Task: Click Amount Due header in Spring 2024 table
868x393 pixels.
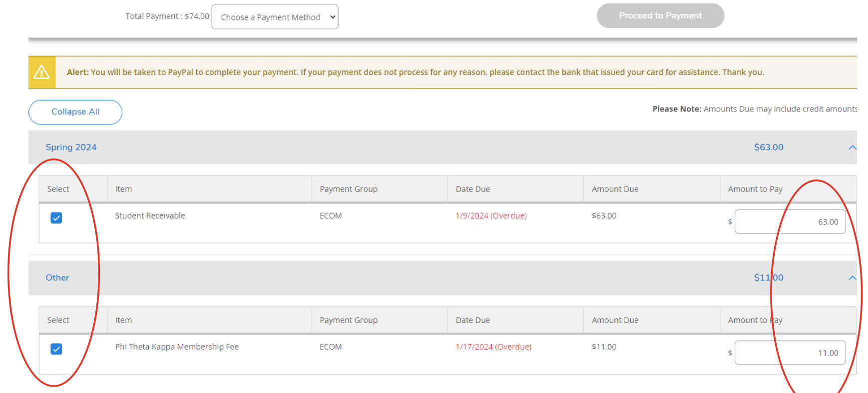Action: coord(615,189)
